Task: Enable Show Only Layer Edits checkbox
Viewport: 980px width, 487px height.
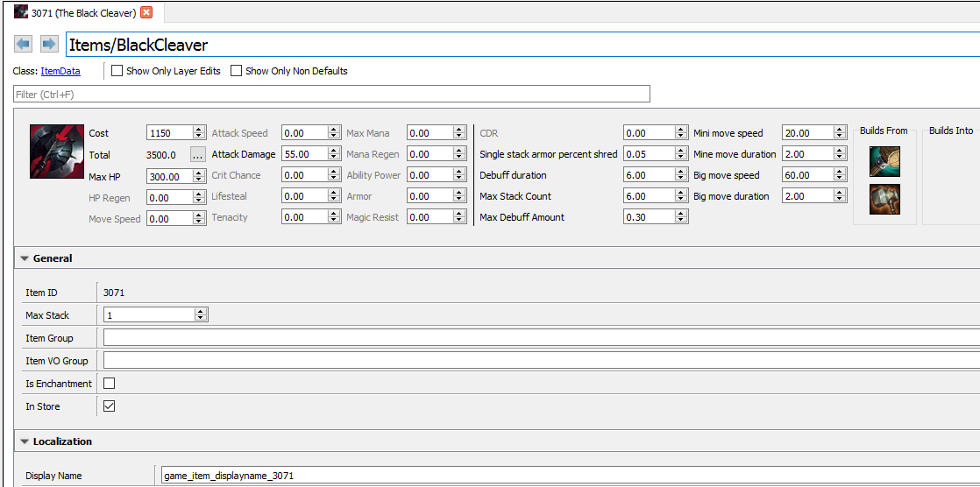Action: point(117,71)
